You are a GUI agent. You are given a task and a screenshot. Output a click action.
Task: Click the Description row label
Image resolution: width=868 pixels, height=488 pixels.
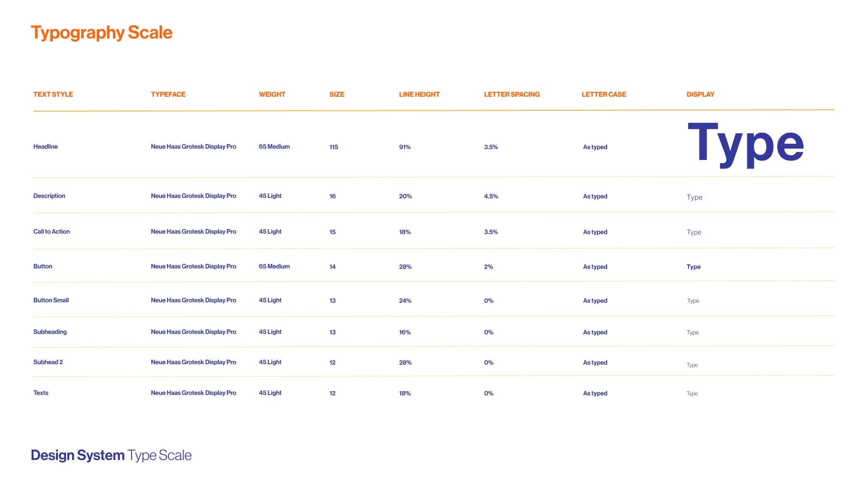tap(49, 196)
